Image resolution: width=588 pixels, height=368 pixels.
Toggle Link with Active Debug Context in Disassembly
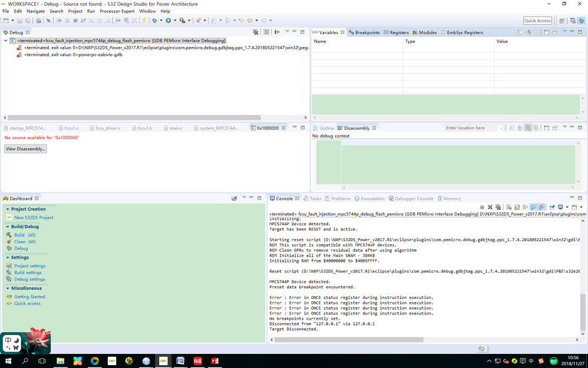coord(528,127)
